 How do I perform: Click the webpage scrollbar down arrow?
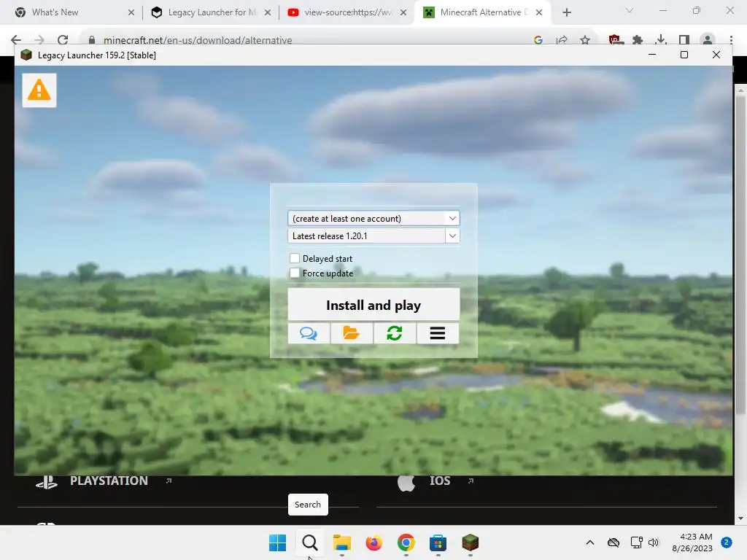(x=740, y=518)
